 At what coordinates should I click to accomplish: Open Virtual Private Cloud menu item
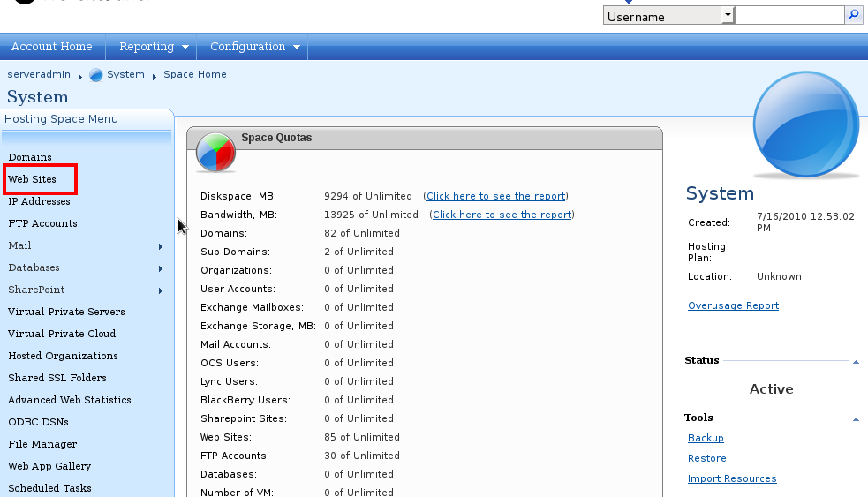62,334
